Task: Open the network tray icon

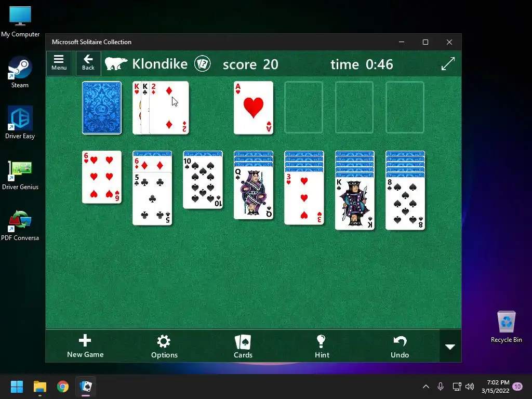Action: click(457, 387)
